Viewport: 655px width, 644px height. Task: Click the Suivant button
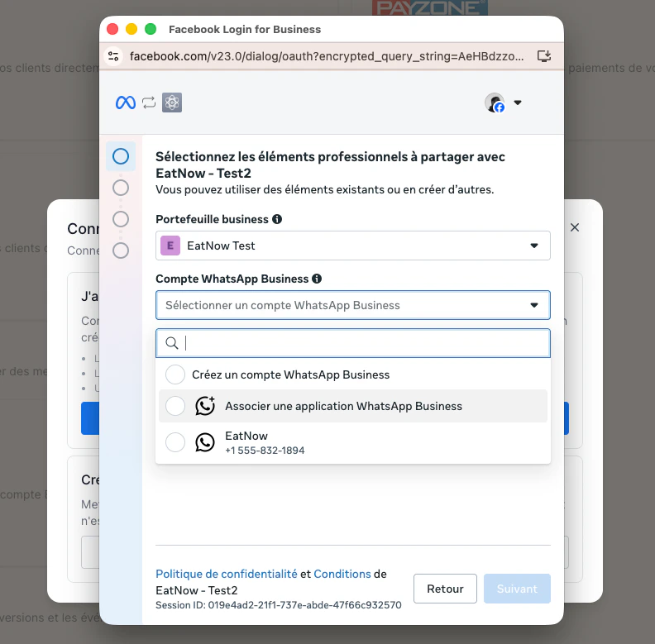[x=517, y=589]
